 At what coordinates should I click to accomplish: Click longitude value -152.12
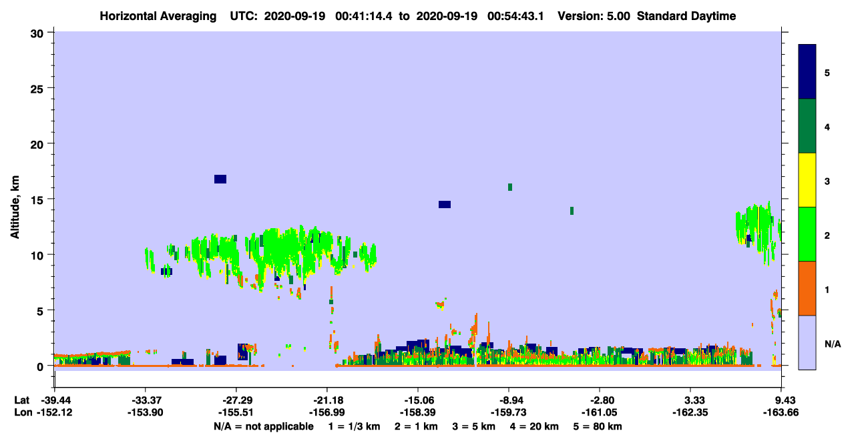[x=55, y=412]
